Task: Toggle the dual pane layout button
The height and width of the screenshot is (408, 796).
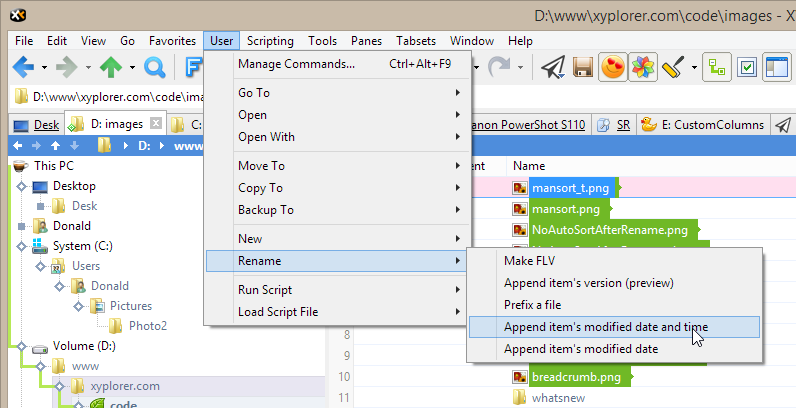Action: [x=776, y=67]
